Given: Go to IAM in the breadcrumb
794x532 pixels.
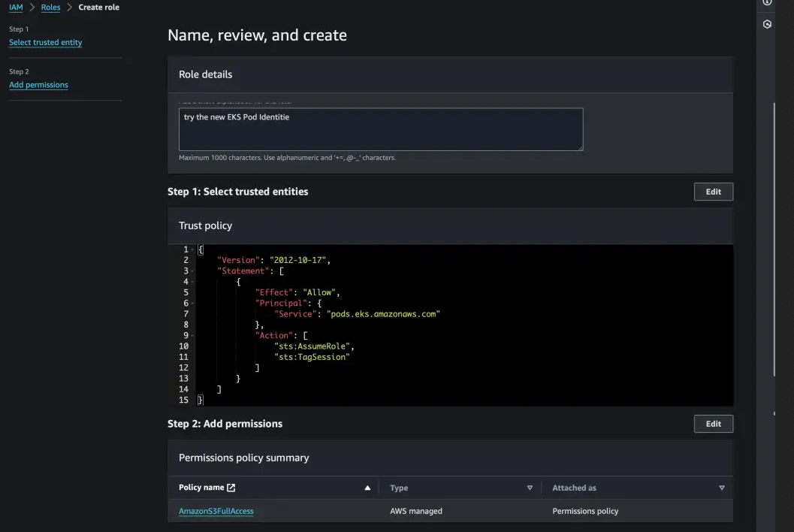Looking at the screenshot, I should coord(16,7).
